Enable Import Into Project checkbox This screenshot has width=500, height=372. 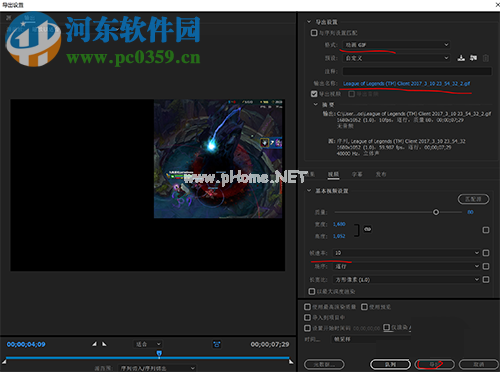pos(307,317)
